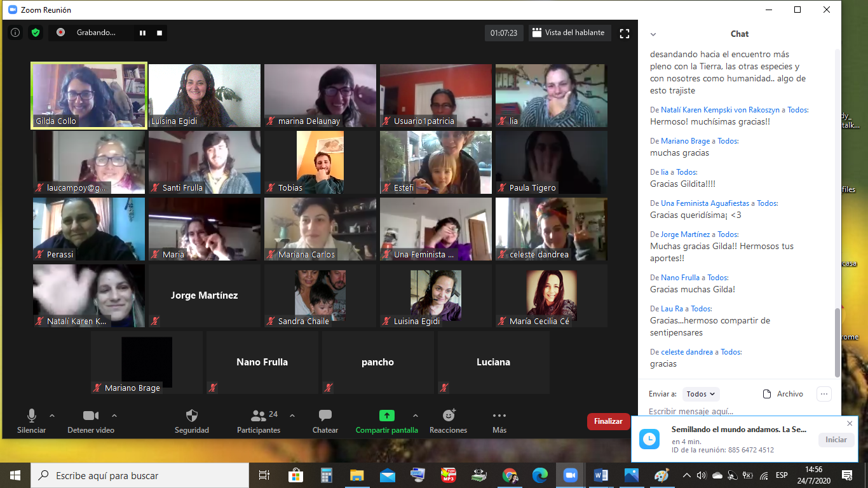Open the Participantes panel icon
The width and height of the screenshot is (868, 488).
tap(259, 416)
